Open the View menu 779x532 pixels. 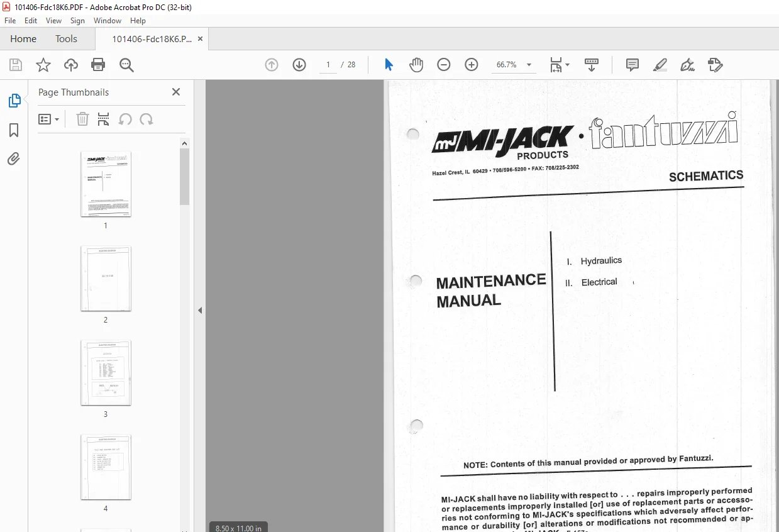tap(54, 21)
